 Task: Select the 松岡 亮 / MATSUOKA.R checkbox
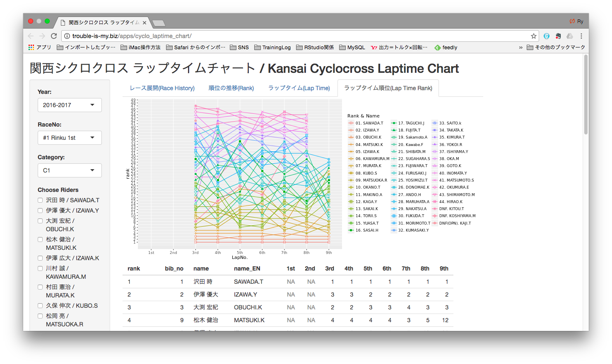(40, 316)
